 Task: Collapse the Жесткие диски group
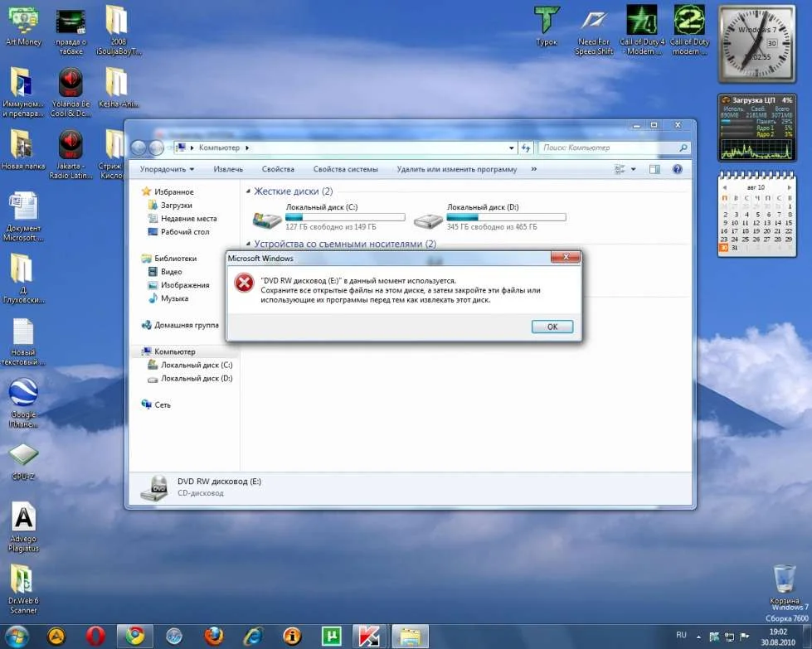pos(249,191)
